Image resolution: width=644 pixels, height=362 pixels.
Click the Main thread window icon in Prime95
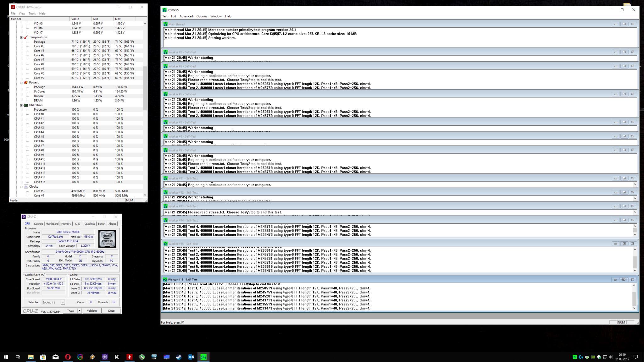(165, 24)
